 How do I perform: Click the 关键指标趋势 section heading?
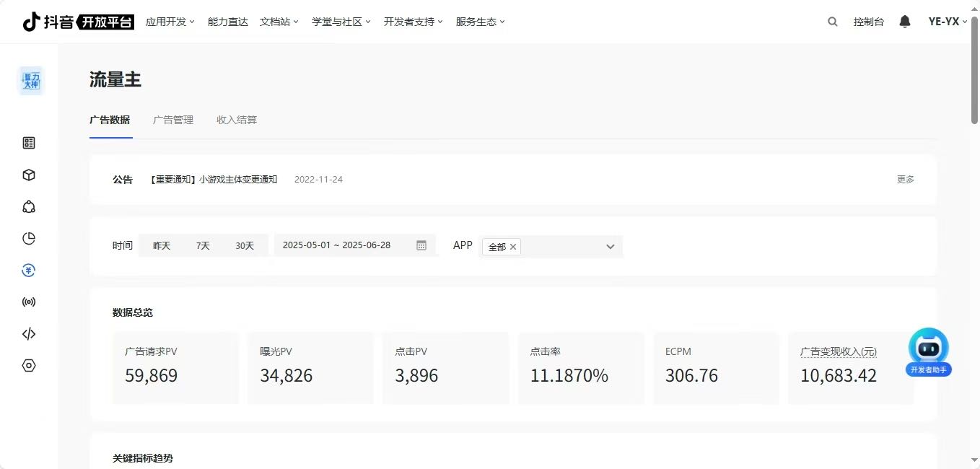point(143,458)
